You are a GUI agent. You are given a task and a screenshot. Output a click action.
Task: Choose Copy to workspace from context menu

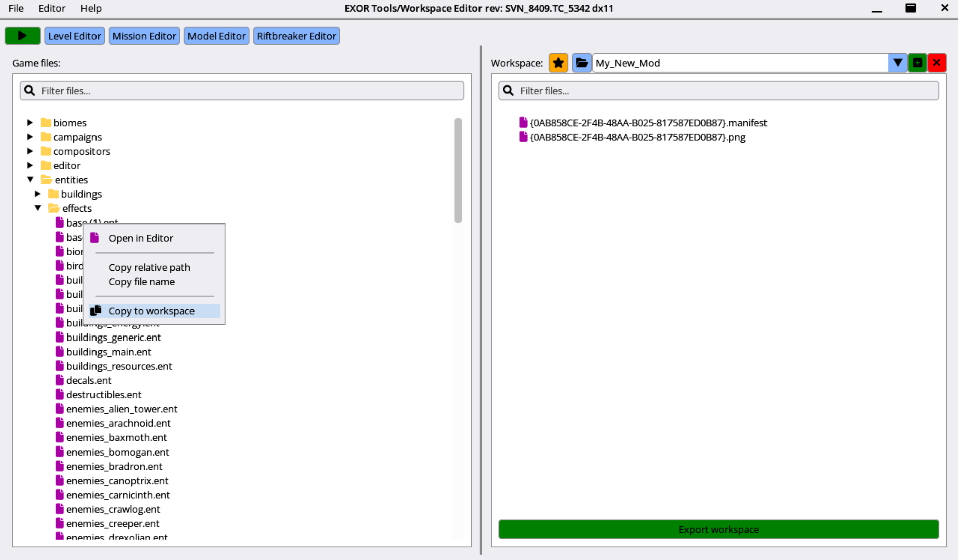(154, 311)
